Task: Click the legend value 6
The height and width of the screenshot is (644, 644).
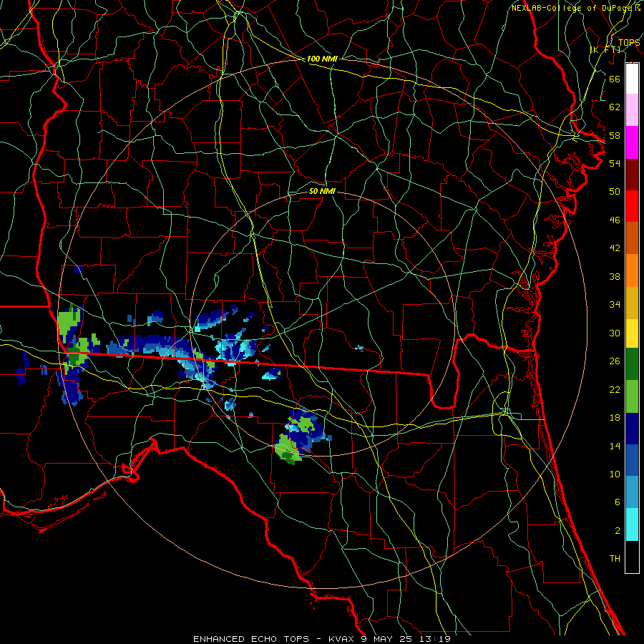Action: click(618, 502)
